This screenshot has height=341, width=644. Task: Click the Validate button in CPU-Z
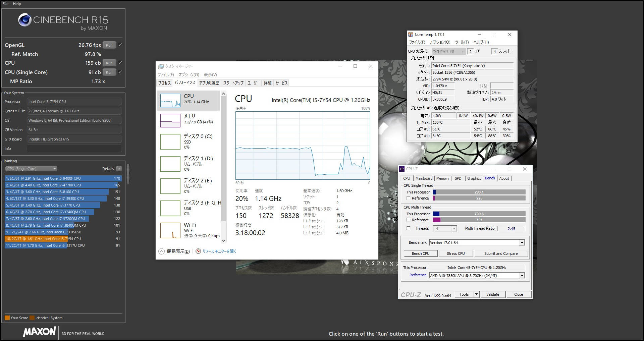[x=493, y=294]
